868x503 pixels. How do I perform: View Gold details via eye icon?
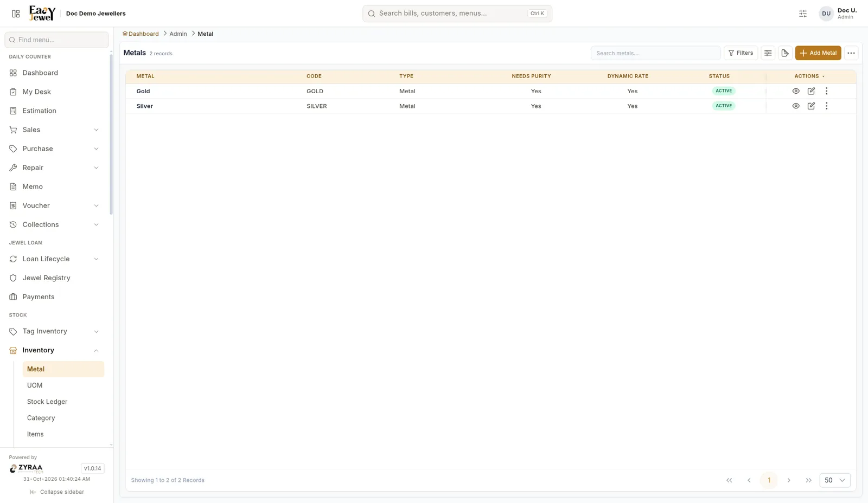coord(796,91)
